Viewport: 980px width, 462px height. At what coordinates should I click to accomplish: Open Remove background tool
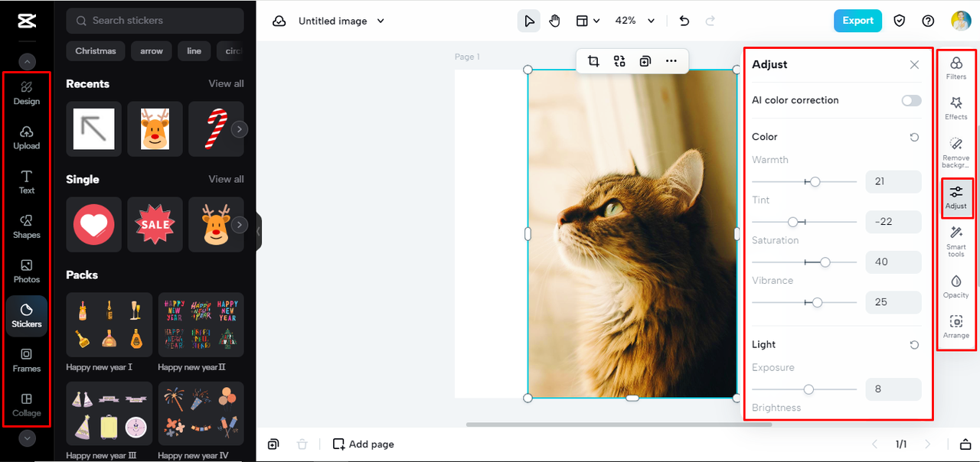pyautogui.click(x=956, y=152)
